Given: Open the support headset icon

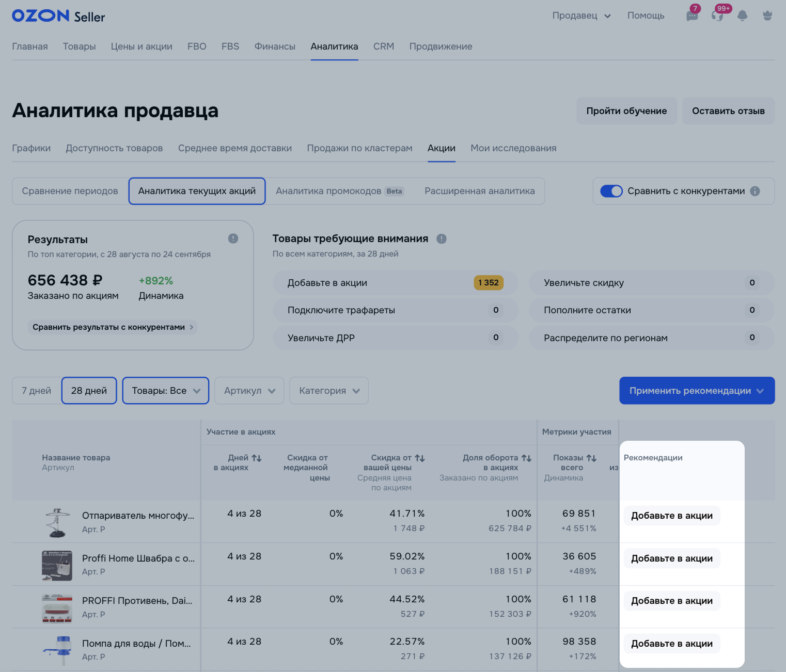Looking at the screenshot, I should tap(717, 15).
